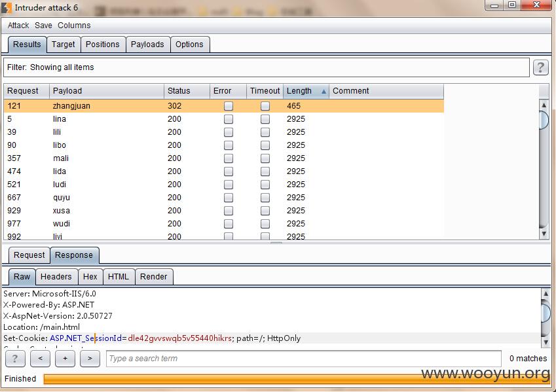Click the Server: Microsoft-IIS/6.0 line
The width and height of the screenshot is (556, 392).
(x=50, y=294)
